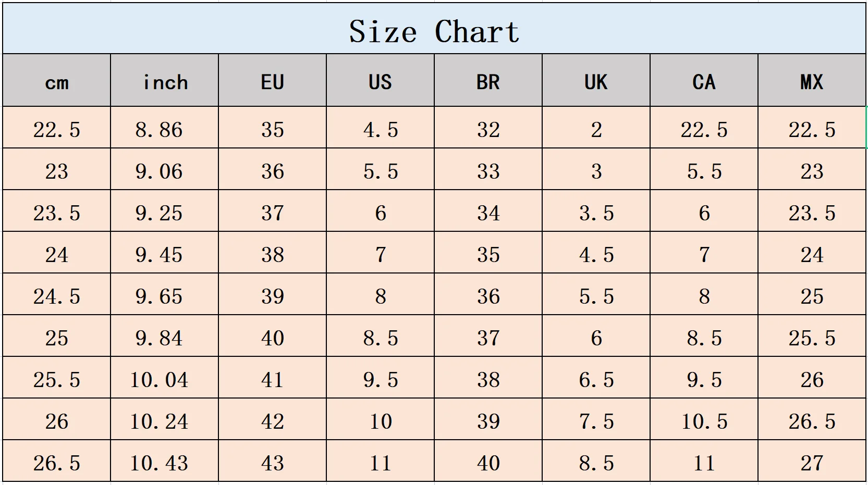Click the 27 cell in MX column
The width and height of the screenshot is (868, 485).
[812, 463]
